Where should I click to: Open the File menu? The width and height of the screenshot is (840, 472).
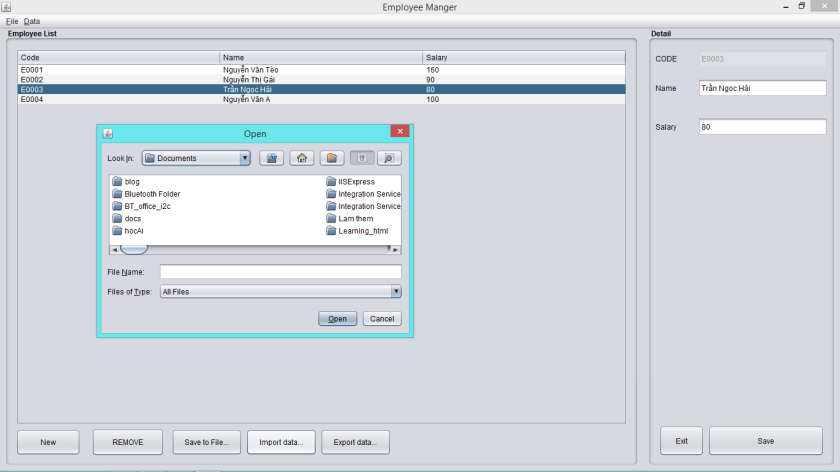pyautogui.click(x=12, y=21)
